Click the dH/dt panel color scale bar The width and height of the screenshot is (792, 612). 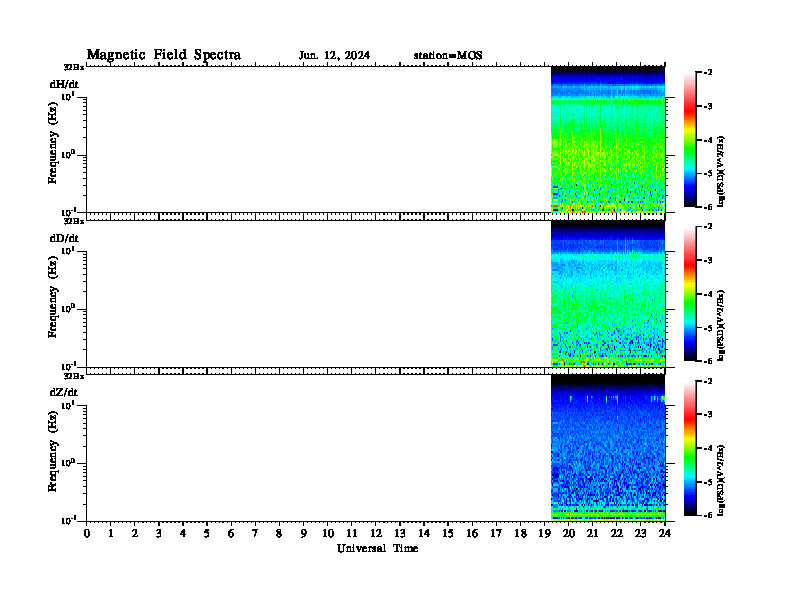[x=690, y=139]
